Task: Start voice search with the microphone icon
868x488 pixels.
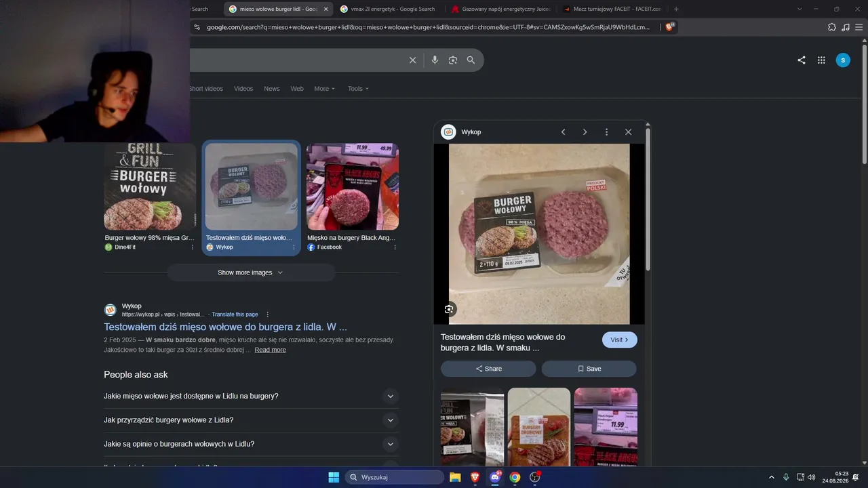Action: (x=435, y=60)
